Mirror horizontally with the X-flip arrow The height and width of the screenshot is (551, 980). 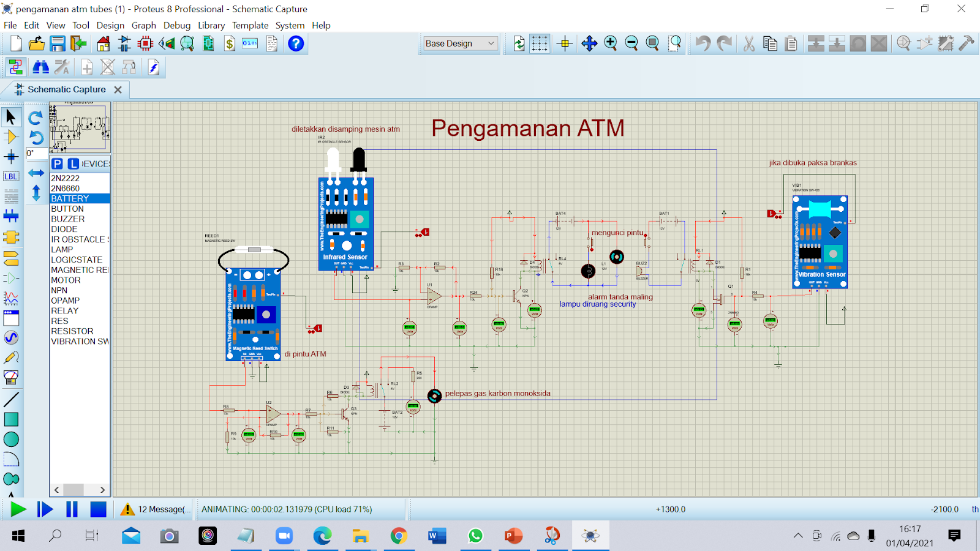[36, 173]
